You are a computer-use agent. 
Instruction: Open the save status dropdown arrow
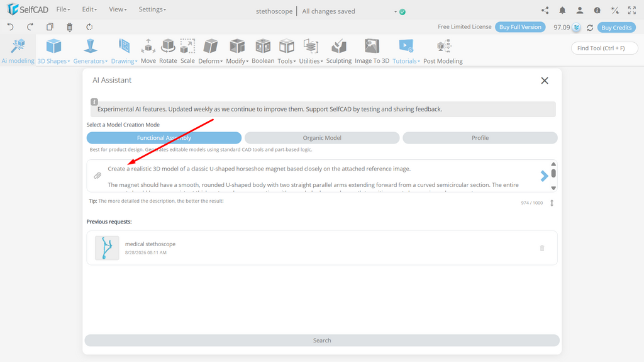[x=396, y=12]
